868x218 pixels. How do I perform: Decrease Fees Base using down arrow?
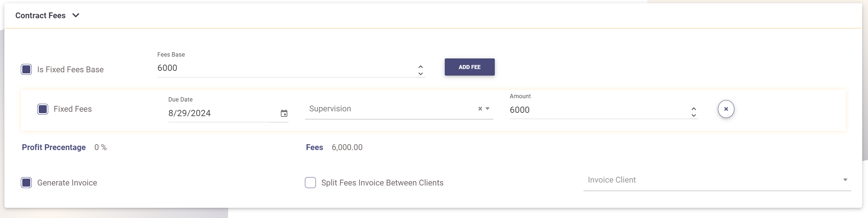click(421, 74)
